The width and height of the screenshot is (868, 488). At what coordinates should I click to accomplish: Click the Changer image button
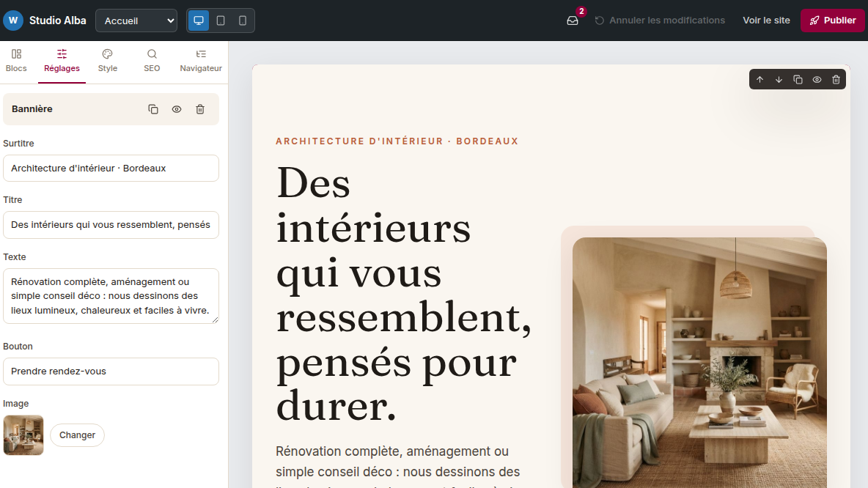(x=77, y=435)
